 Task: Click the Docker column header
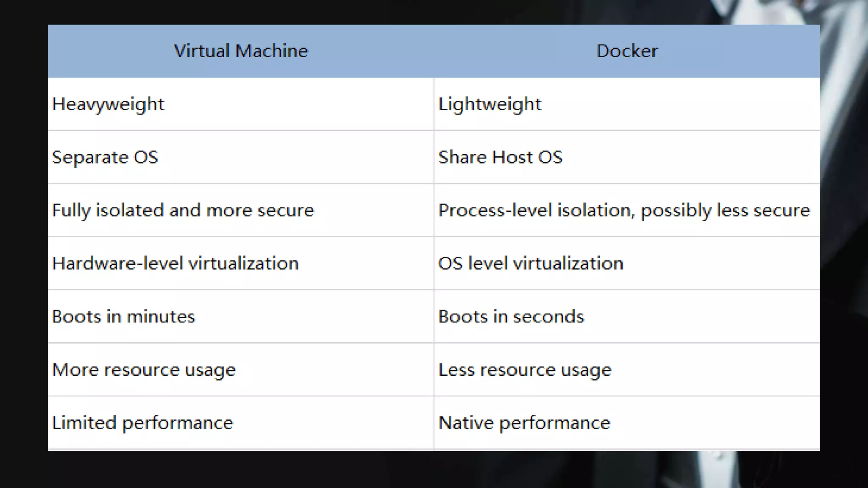[x=627, y=51]
